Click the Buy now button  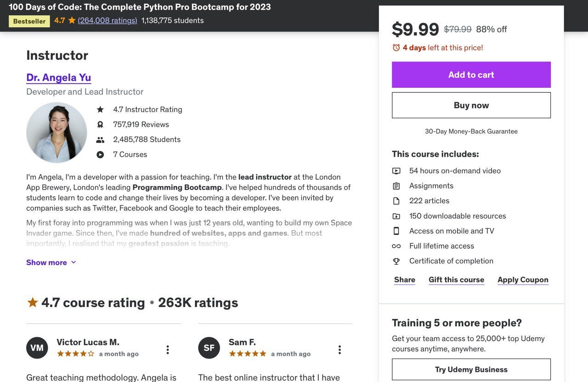point(471,105)
